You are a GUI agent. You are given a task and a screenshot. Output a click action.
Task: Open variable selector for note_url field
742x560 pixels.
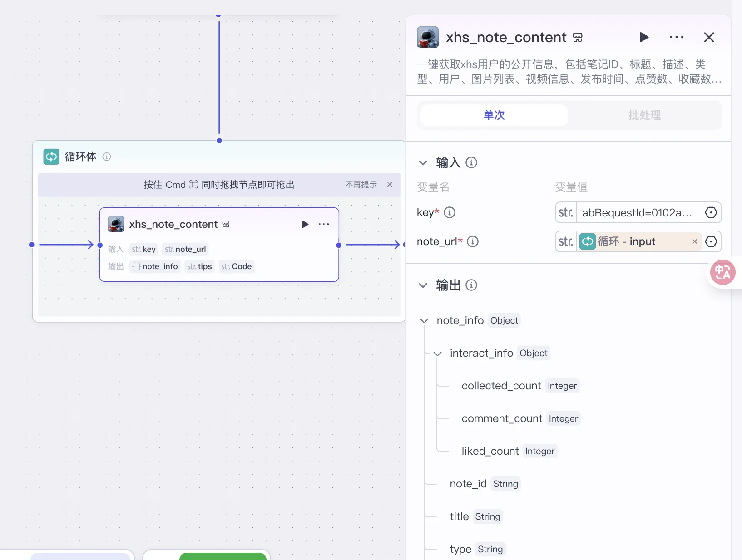coord(711,241)
